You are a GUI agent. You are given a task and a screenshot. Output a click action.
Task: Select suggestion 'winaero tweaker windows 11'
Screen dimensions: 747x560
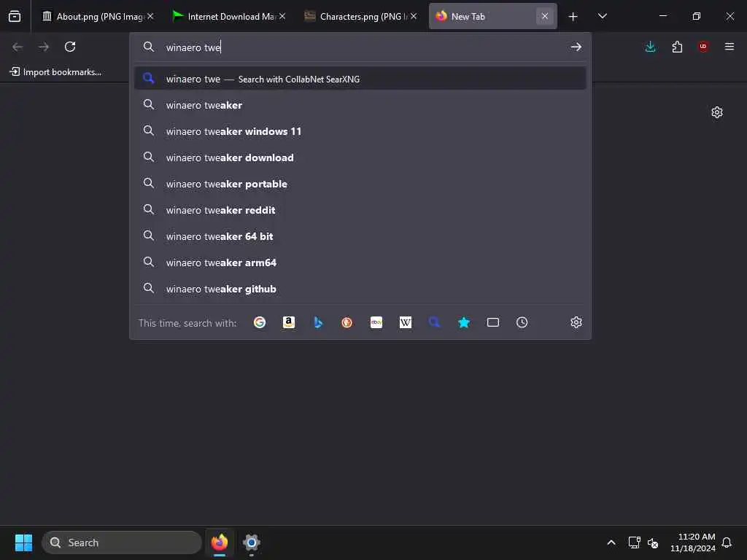[x=360, y=131]
